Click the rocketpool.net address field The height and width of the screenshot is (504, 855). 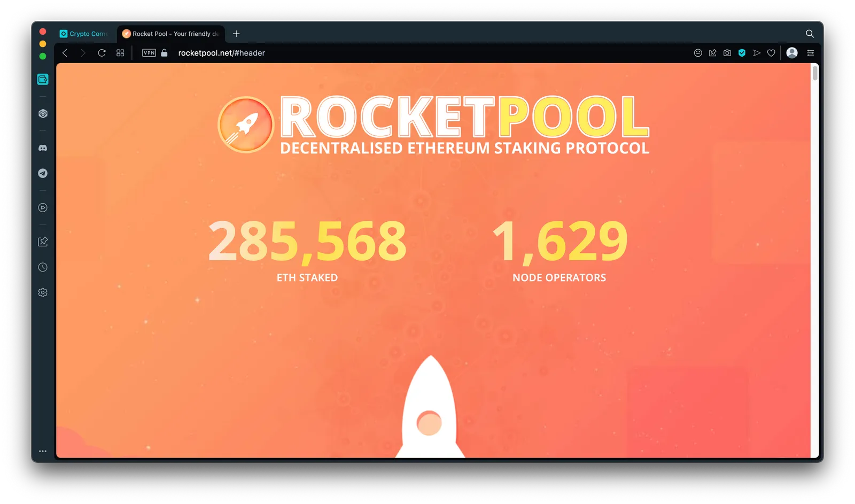(221, 53)
